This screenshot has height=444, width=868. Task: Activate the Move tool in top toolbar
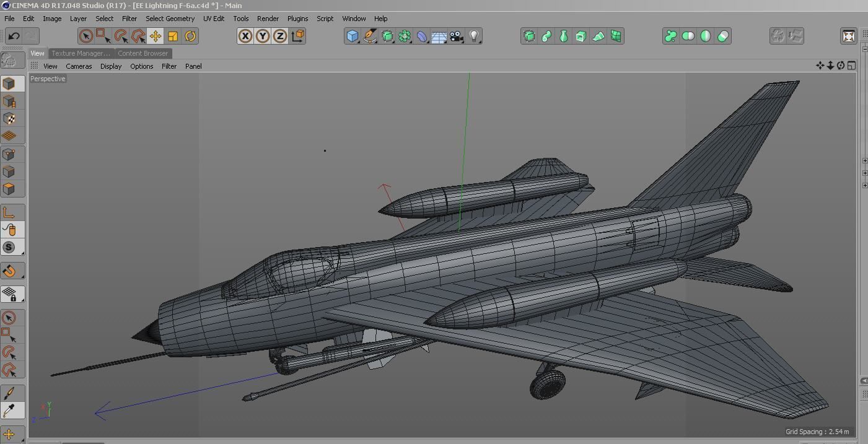[156, 36]
